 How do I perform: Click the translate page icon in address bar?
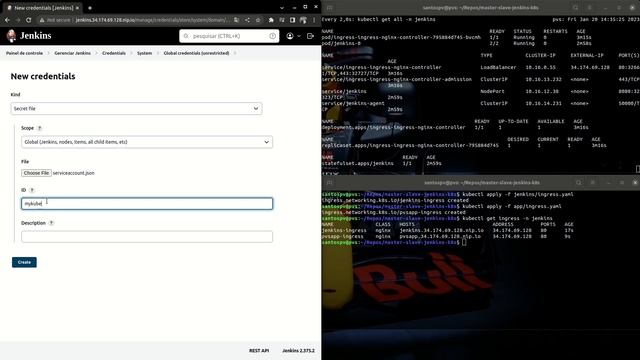tap(236, 20)
